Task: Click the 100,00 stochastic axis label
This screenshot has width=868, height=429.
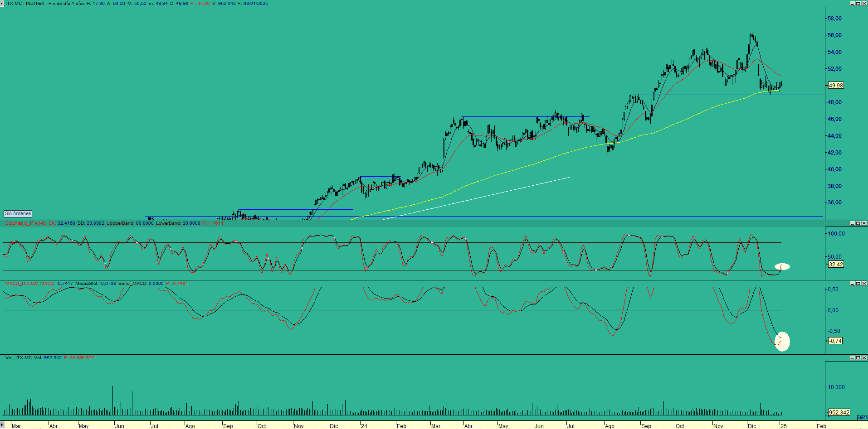Action: click(x=836, y=234)
